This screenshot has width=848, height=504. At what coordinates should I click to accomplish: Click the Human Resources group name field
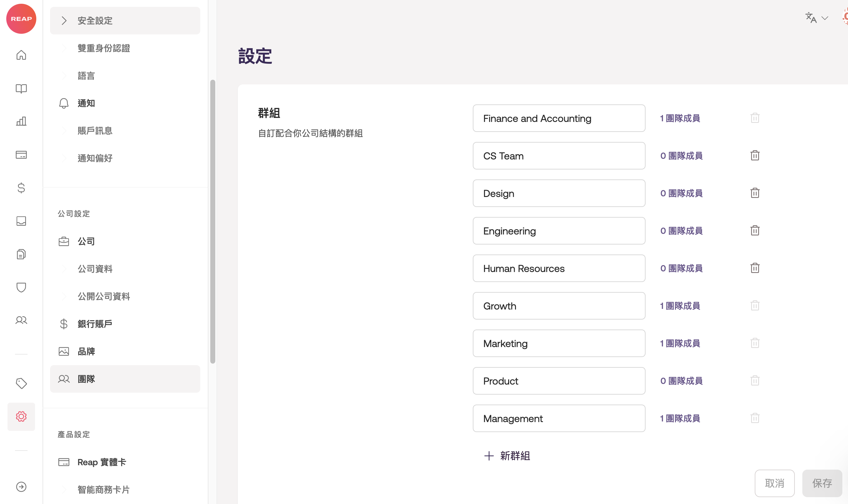point(559,268)
